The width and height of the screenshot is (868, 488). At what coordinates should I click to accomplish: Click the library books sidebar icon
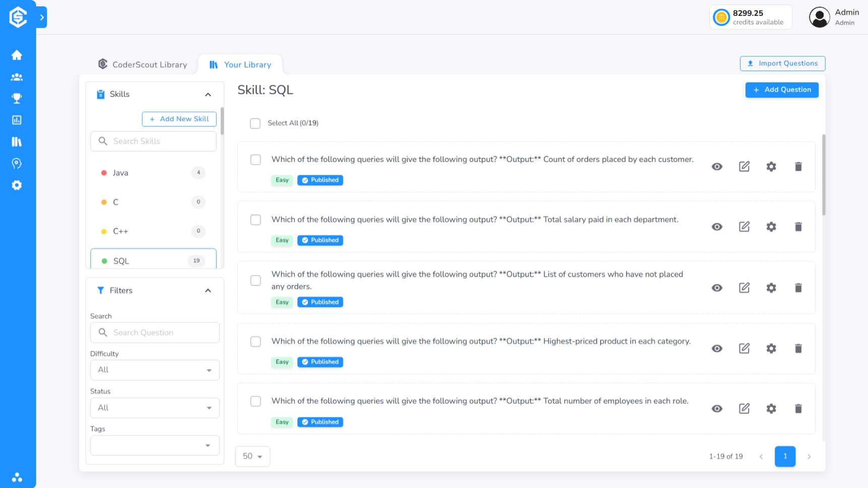coord(17,142)
